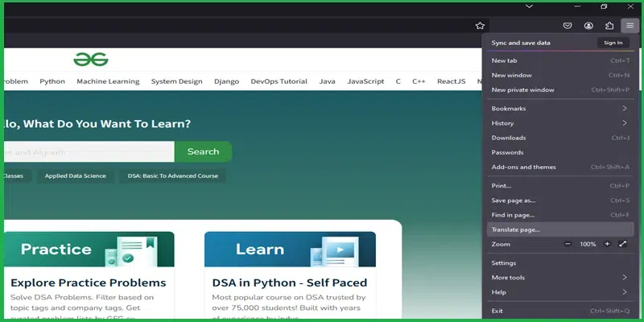This screenshot has width=644, height=322.
Task: Click the green Search button
Action: coord(204,151)
